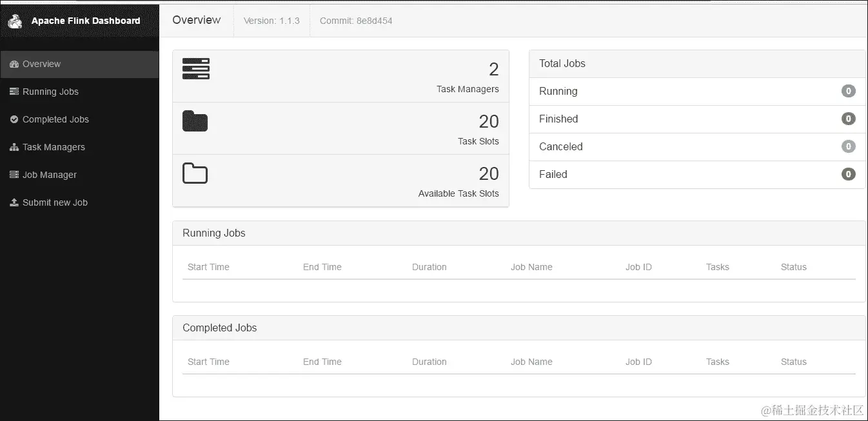Select Submit new Job menu entry

pos(55,202)
